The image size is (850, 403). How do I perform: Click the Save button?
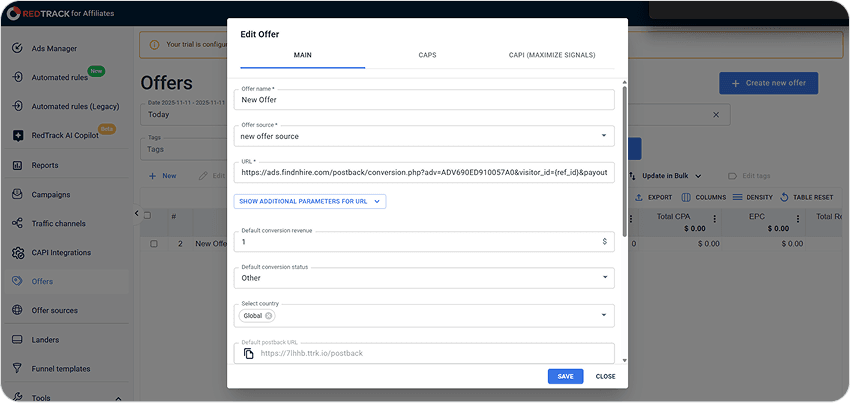click(565, 376)
